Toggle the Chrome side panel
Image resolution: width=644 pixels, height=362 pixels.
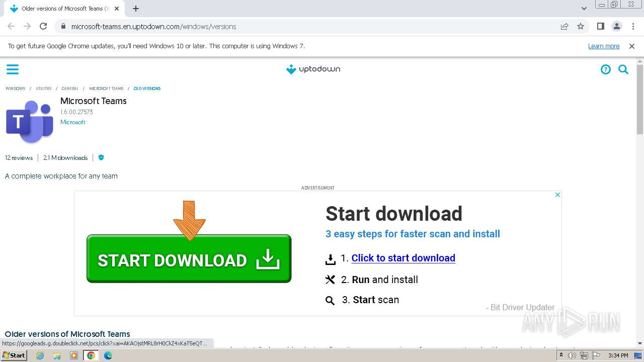point(600,26)
